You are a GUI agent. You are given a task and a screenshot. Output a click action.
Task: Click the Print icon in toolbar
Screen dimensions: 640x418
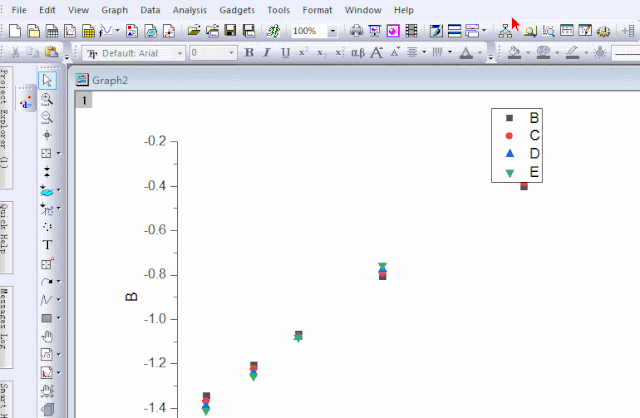pyautogui.click(x=356, y=31)
